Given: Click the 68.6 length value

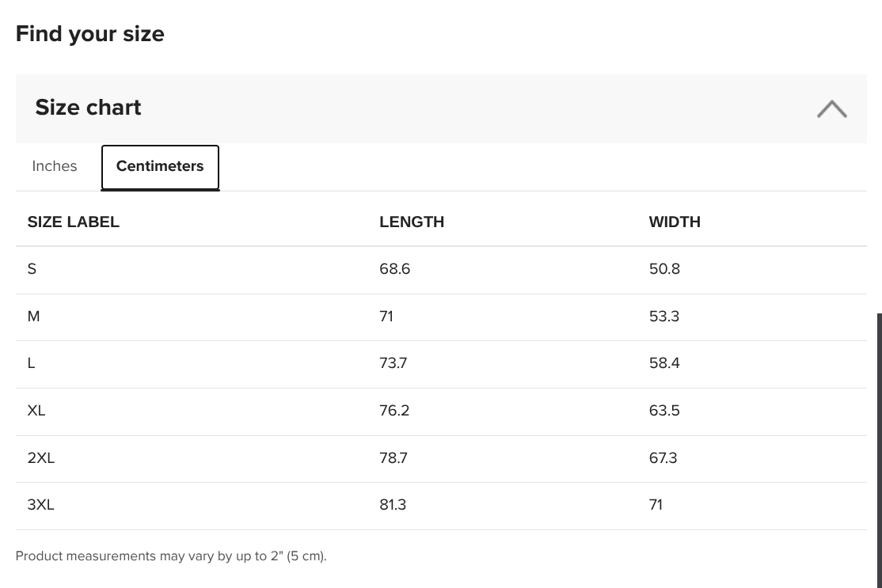Looking at the screenshot, I should (395, 269).
